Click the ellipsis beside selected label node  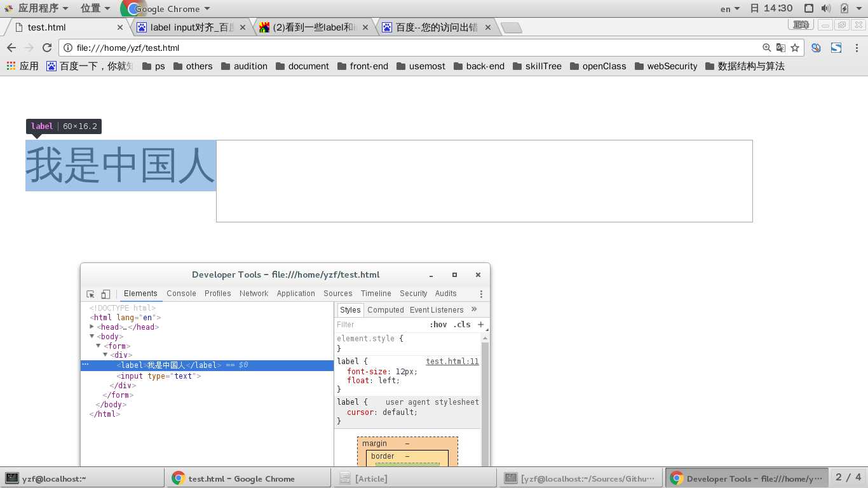click(x=86, y=365)
